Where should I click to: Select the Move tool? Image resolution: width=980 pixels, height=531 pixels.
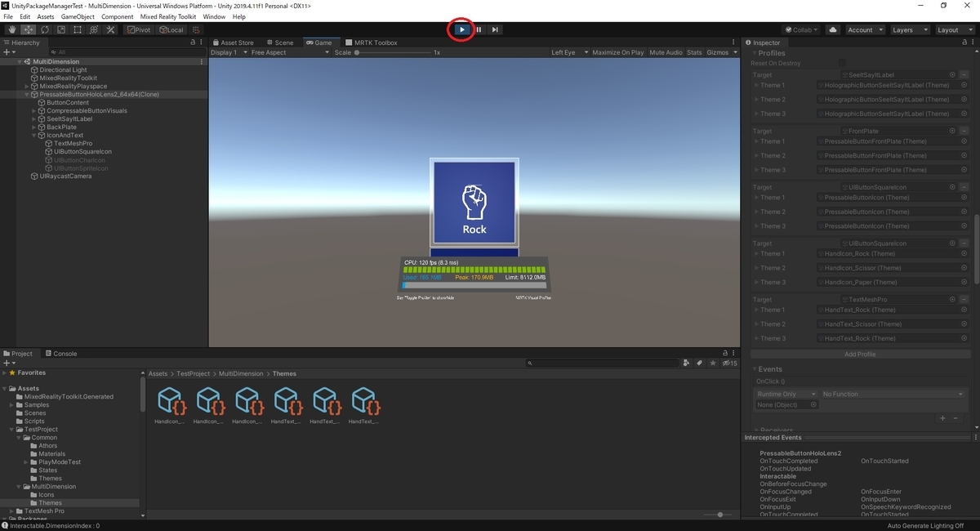[28, 29]
